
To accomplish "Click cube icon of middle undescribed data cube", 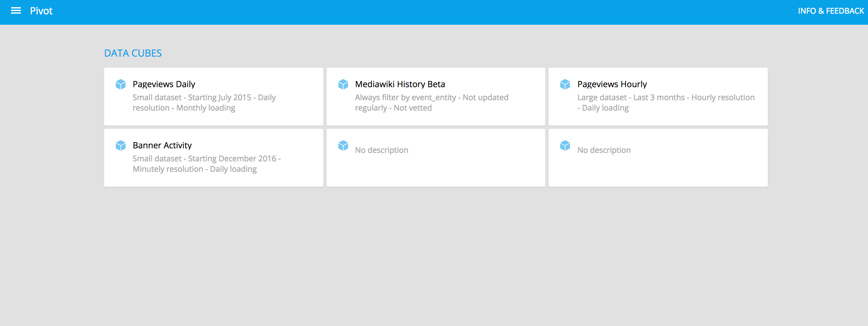I will pyautogui.click(x=343, y=145).
